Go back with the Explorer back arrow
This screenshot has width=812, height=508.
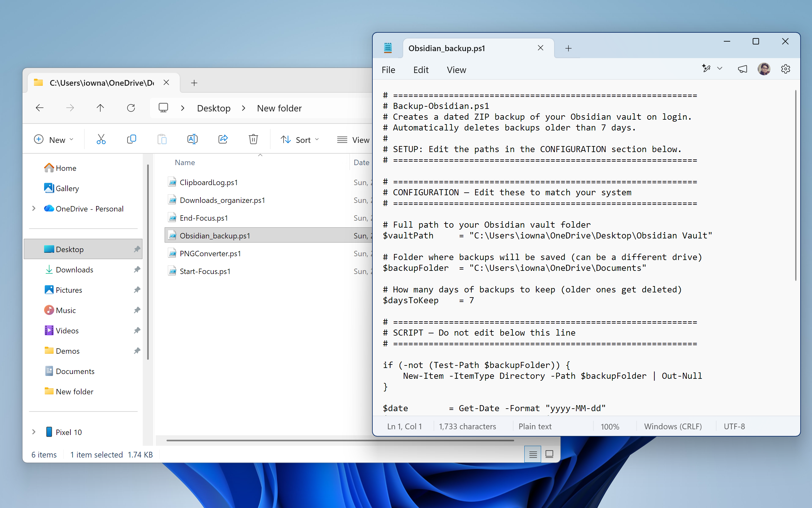40,108
